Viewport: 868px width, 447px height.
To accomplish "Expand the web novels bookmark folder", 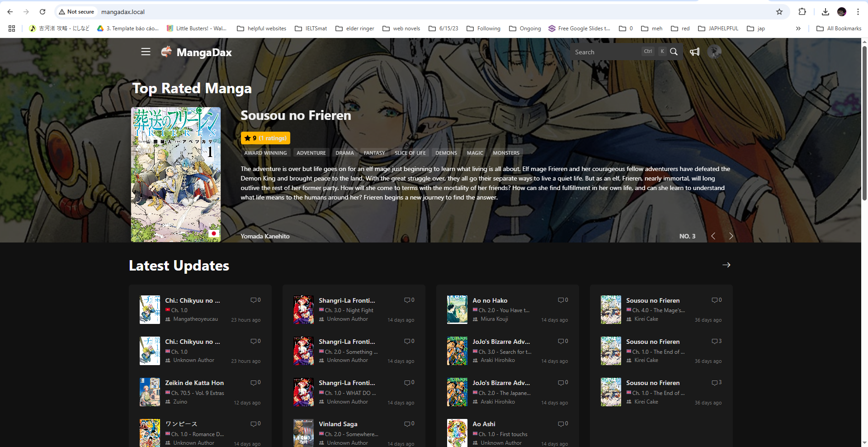I will click(401, 29).
